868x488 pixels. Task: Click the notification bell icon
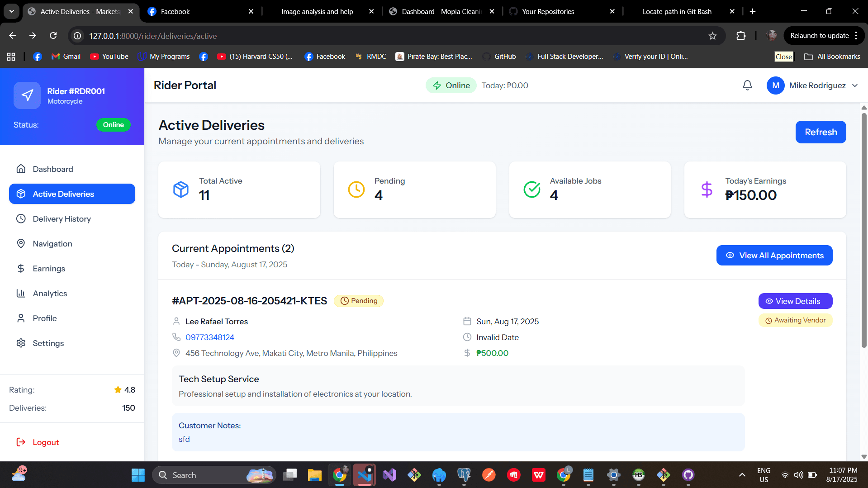[x=747, y=85]
